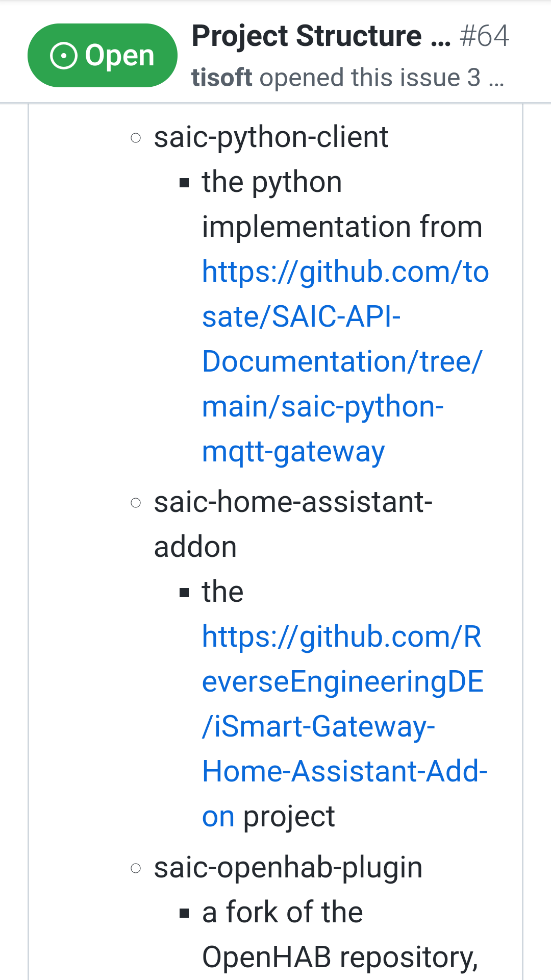Click issue number #64

click(484, 36)
